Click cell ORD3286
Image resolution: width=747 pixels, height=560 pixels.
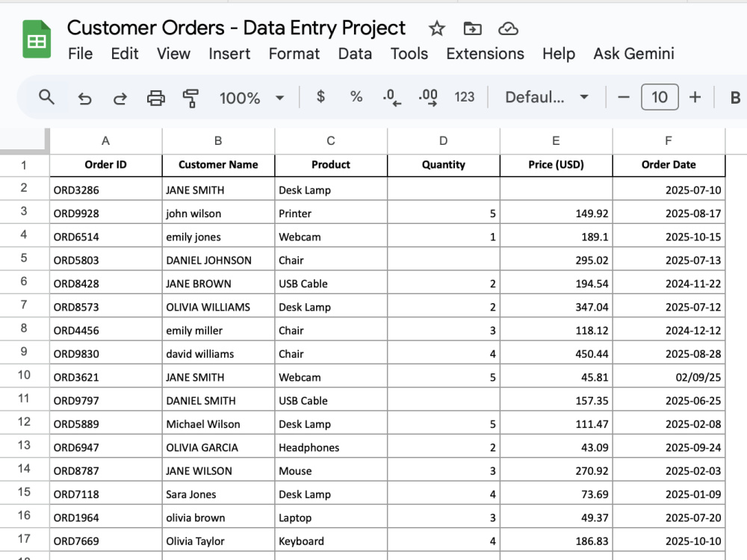click(x=106, y=189)
